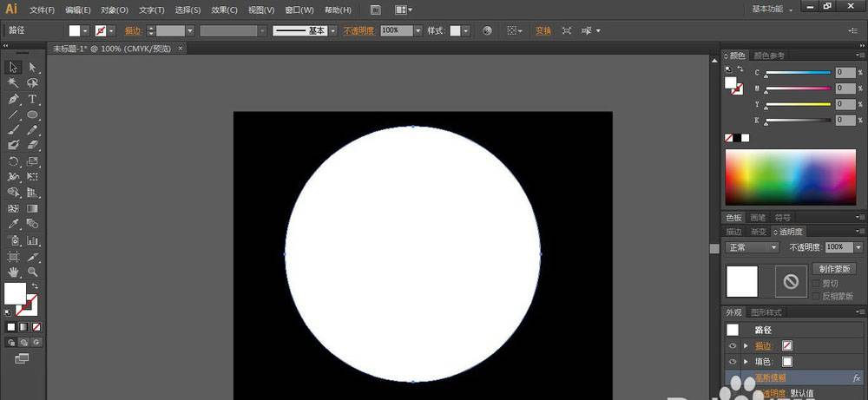Image resolution: width=868 pixels, height=400 pixels.
Task: Enable the 反相蒙版 invert mask checkbox
Action: (815, 296)
